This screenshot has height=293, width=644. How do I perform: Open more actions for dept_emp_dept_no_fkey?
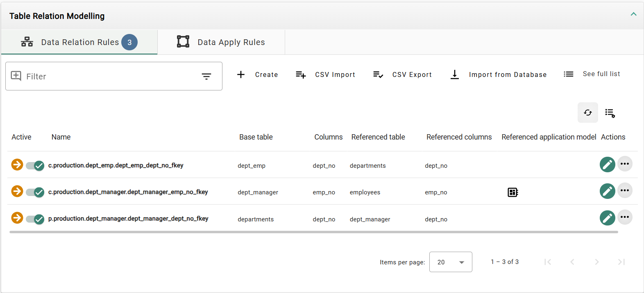tap(625, 164)
